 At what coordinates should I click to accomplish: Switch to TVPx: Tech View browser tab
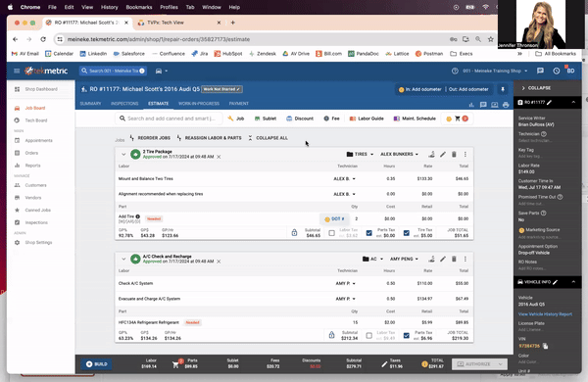(166, 23)
